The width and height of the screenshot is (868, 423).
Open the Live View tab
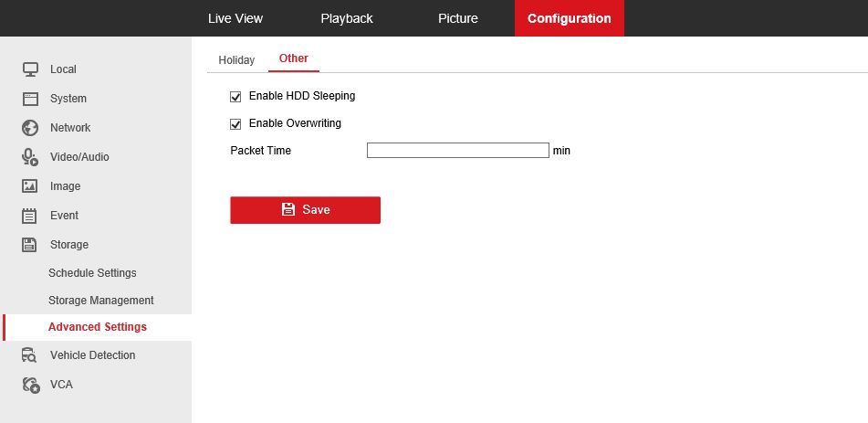click(235, 18)
